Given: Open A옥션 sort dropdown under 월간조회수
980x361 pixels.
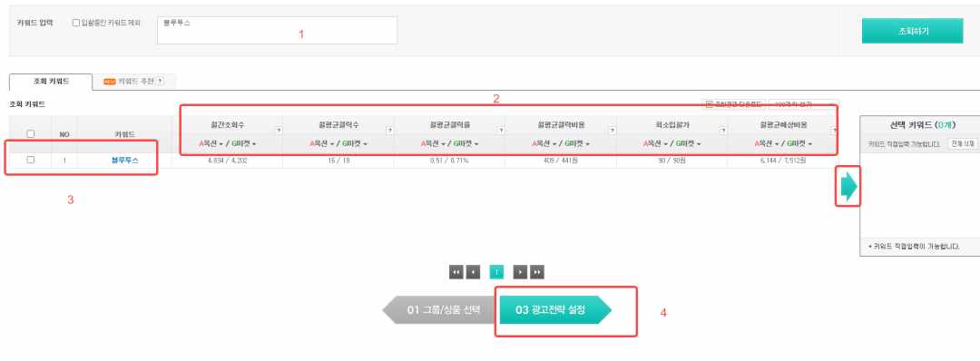Looking at the screenshot, I should [x=210, y=143].
